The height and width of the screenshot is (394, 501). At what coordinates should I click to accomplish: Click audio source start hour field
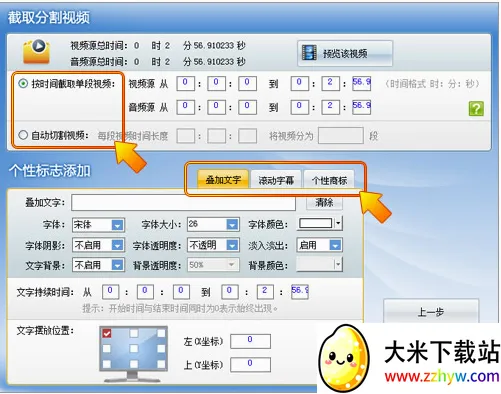point(185,107)
